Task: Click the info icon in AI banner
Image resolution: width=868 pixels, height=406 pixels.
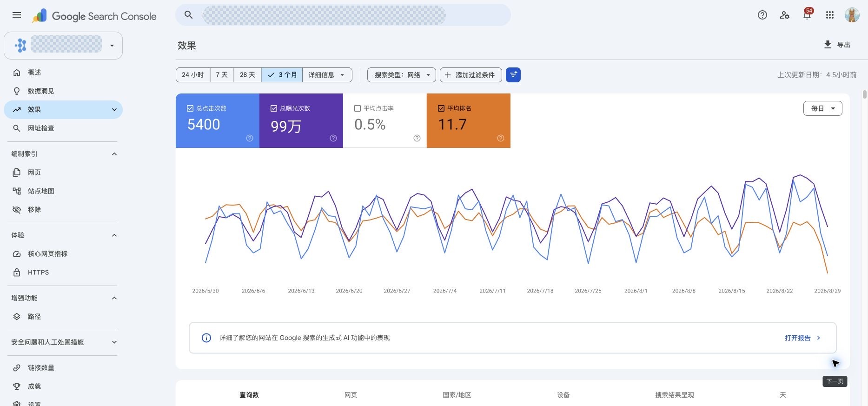Action: coord(206,338)
